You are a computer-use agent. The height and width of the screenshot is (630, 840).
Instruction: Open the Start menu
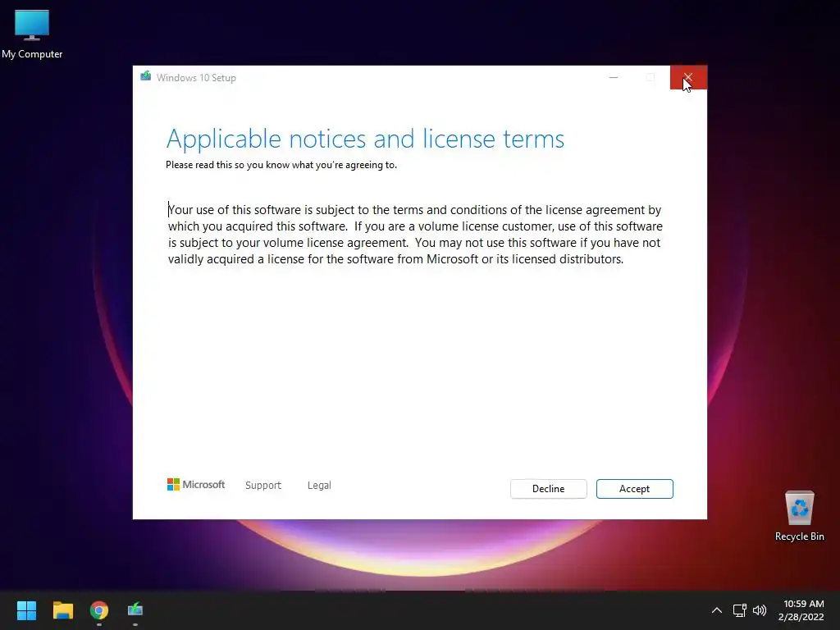click(26, 610)
